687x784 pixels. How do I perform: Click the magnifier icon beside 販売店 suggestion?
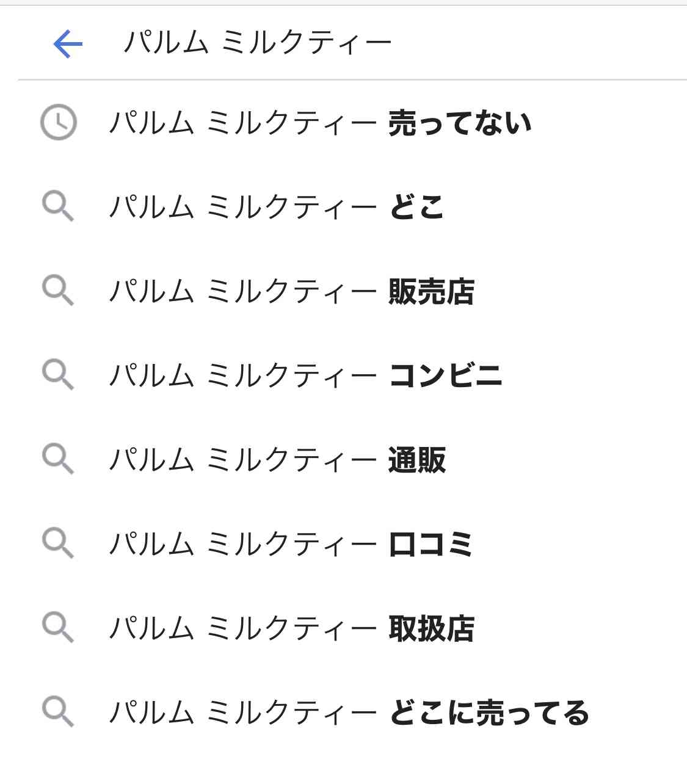[x=58, y=291]
